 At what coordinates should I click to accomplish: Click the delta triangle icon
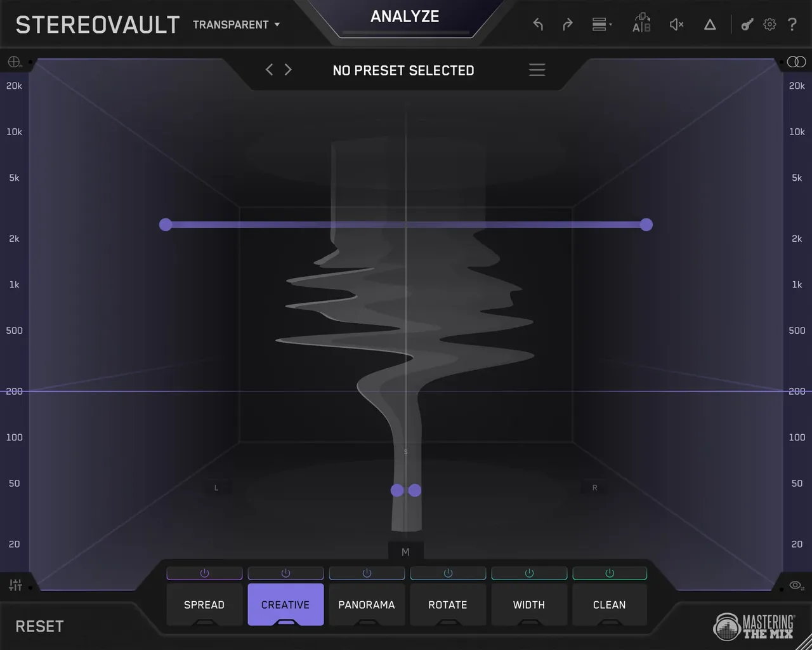pos(710,25)
